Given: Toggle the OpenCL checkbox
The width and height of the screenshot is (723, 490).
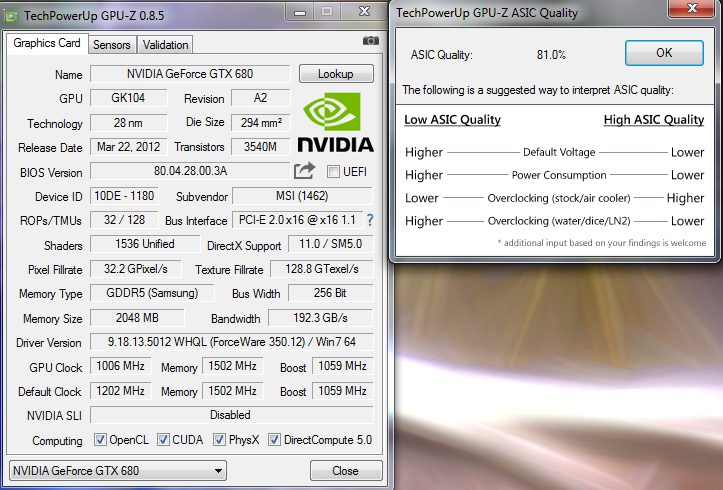Looking at the screenshot, I should 100,439.
